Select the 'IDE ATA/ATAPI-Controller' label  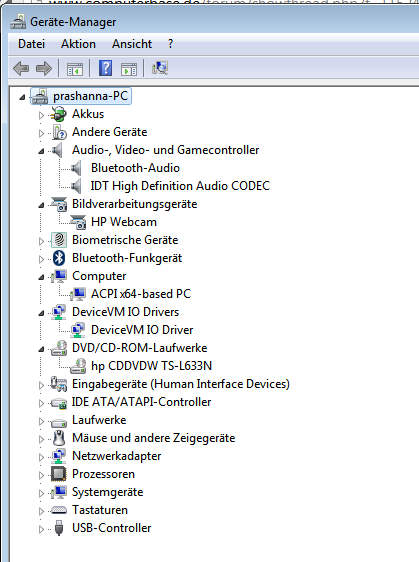(142, 402)
